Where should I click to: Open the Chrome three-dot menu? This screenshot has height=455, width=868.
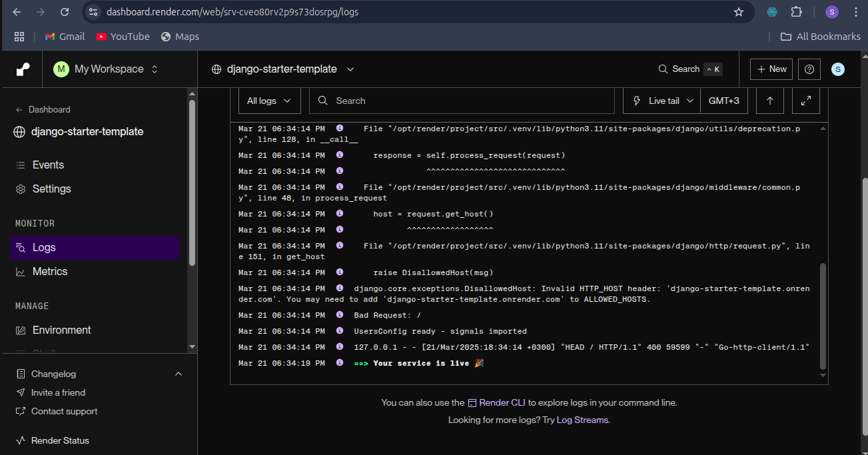coord(855,12)
